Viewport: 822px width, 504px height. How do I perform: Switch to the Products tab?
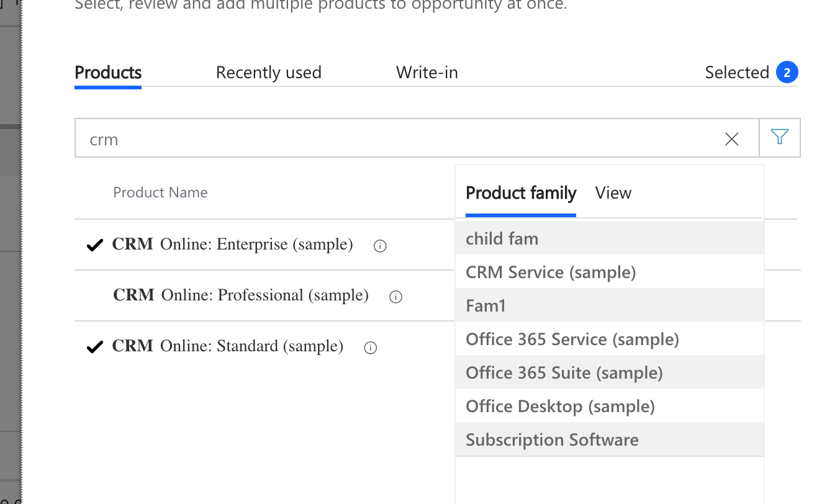point(108,73)
